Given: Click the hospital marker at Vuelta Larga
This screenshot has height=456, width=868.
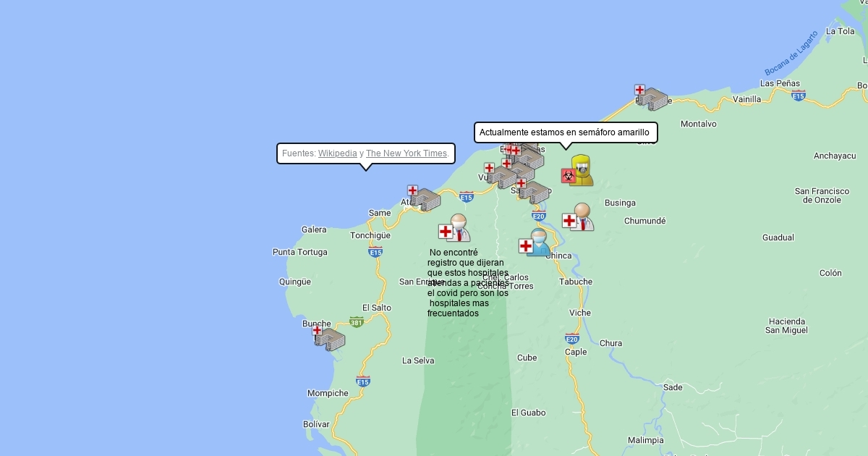Looking at the screenshot, I should point(501,176).
